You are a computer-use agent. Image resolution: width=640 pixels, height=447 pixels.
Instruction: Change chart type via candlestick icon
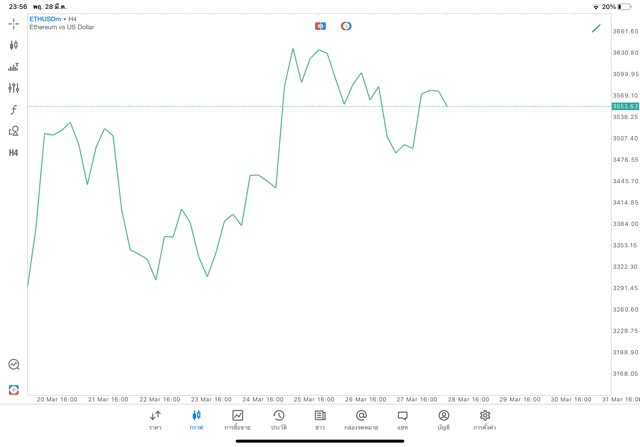[x=13, y=45]
